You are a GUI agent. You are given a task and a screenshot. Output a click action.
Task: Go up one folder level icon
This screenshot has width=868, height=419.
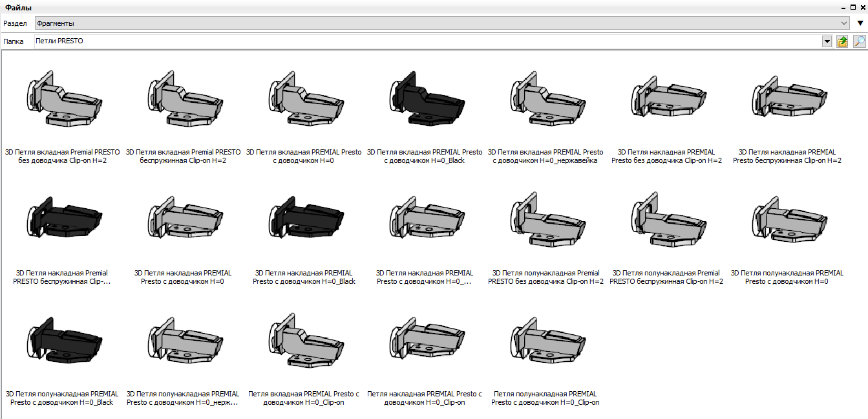tap(842, 41)
